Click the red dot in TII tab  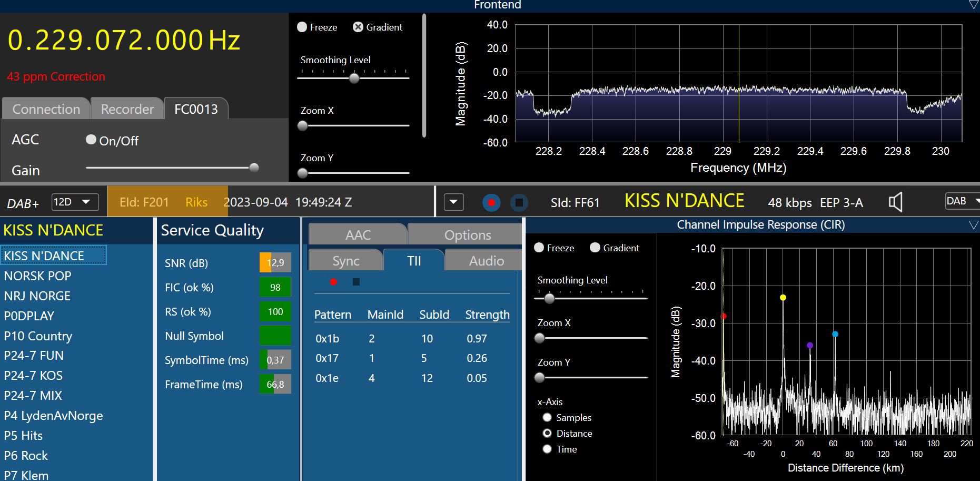pos(333,282)
